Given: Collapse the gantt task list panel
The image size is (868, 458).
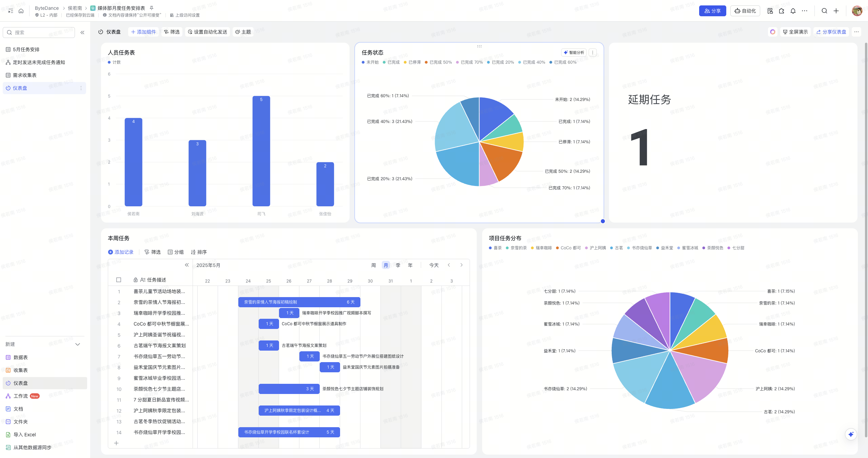Looking at the screenshot, I should click(x=186, y=265).
